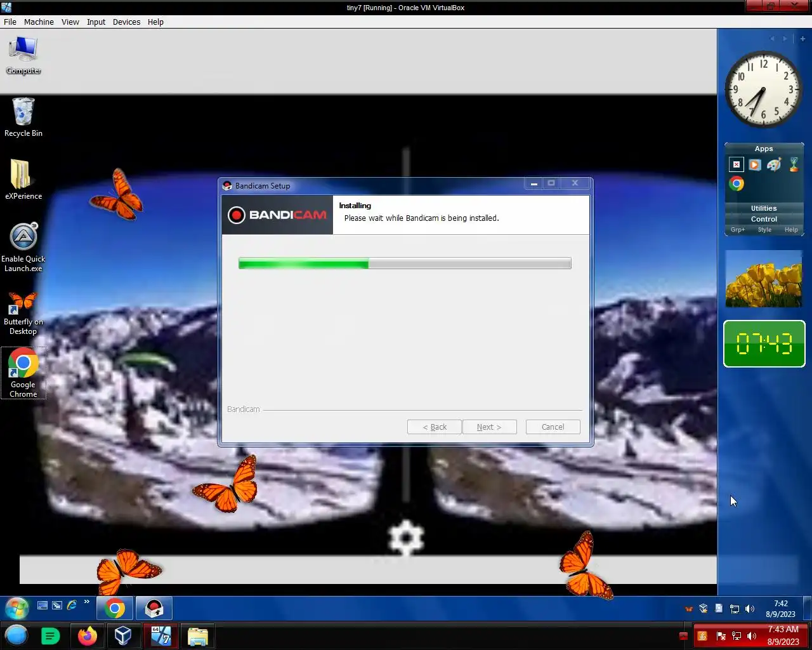Click the host volume speaker tray icon
This screenshot has height=650, width=812.
click(x=752, y=636)
